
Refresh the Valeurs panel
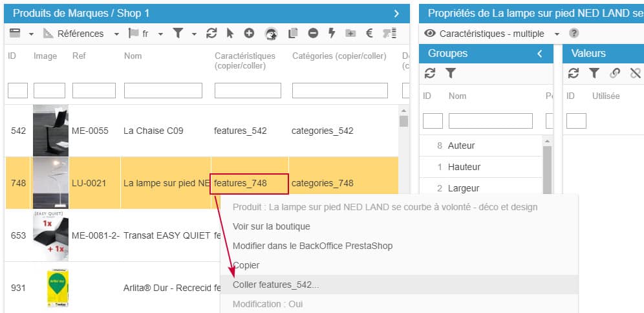pos(574,74)
